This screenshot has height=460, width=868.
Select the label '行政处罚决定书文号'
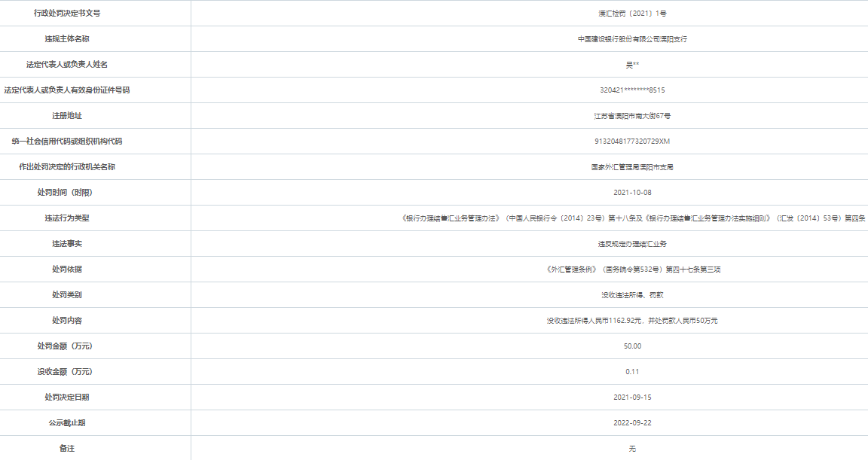[67, 14]
